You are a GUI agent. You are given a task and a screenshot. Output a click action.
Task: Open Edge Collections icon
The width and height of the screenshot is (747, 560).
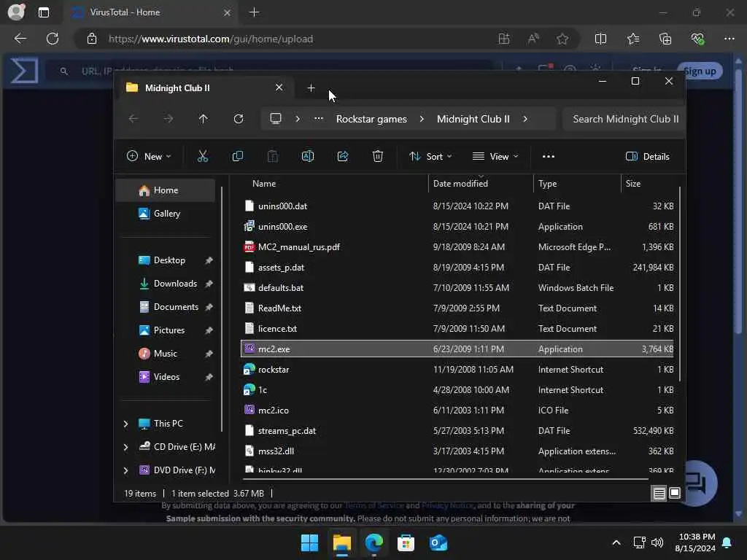click(665, 39)
